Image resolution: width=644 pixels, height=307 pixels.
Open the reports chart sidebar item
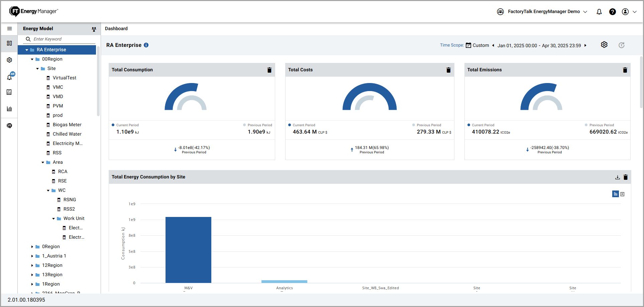pos(9,109)
